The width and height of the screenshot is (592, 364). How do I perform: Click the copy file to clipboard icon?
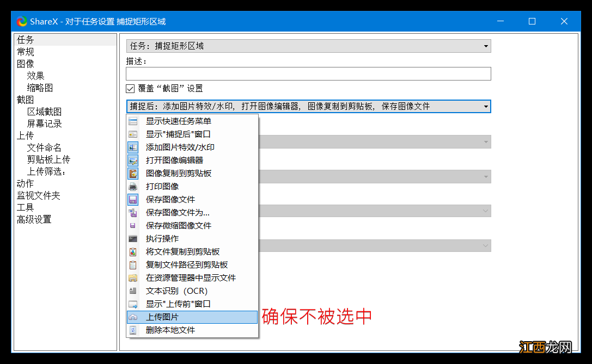(133, 251)
